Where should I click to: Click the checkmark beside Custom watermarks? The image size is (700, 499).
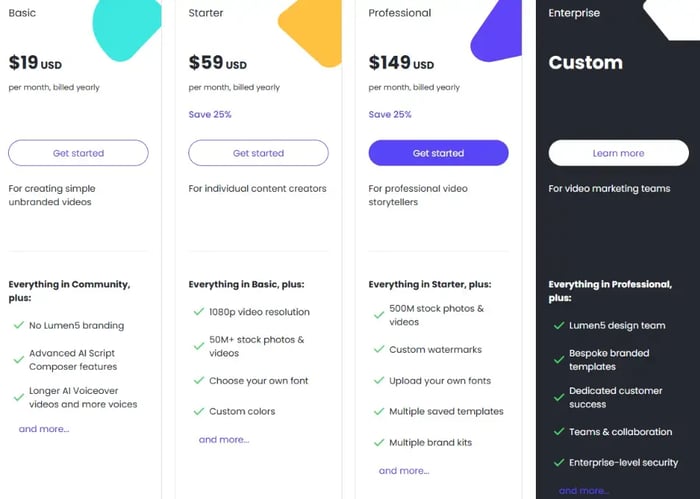click(379, 350)
